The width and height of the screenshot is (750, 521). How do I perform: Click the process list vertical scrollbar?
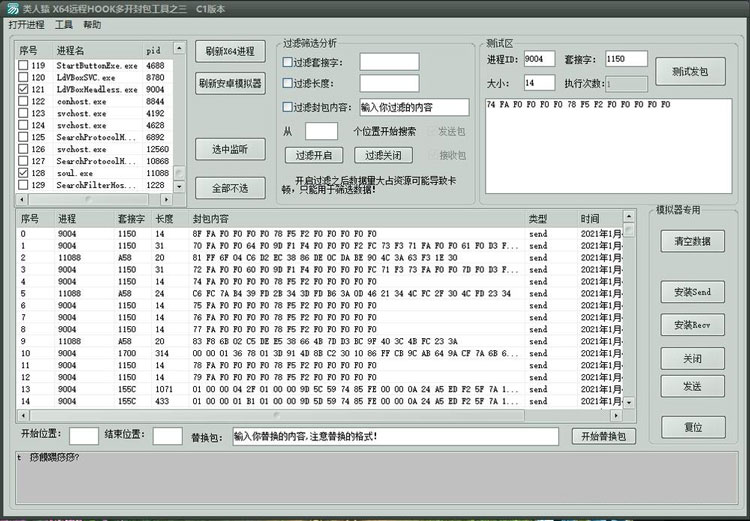tap(180, 120)
